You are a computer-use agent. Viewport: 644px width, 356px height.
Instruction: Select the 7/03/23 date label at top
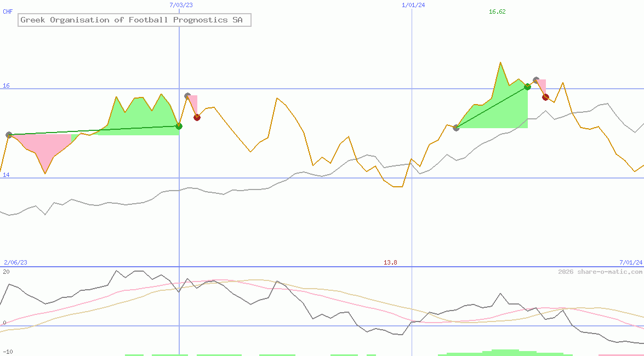point(182,4)
